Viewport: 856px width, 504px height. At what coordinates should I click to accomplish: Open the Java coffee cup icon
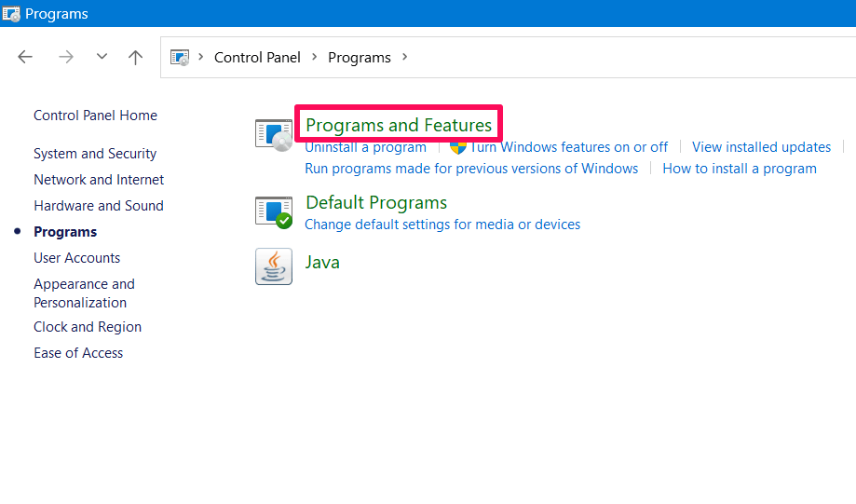pos(274,266)
